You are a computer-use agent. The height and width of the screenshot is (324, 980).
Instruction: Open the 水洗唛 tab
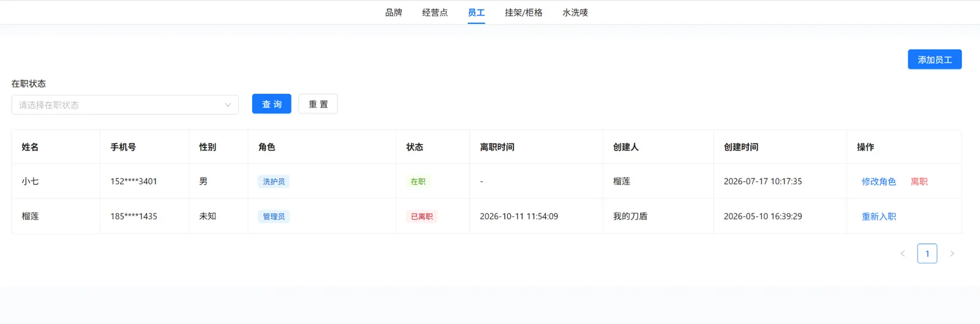pyautogui.click(x=575, y=12)
